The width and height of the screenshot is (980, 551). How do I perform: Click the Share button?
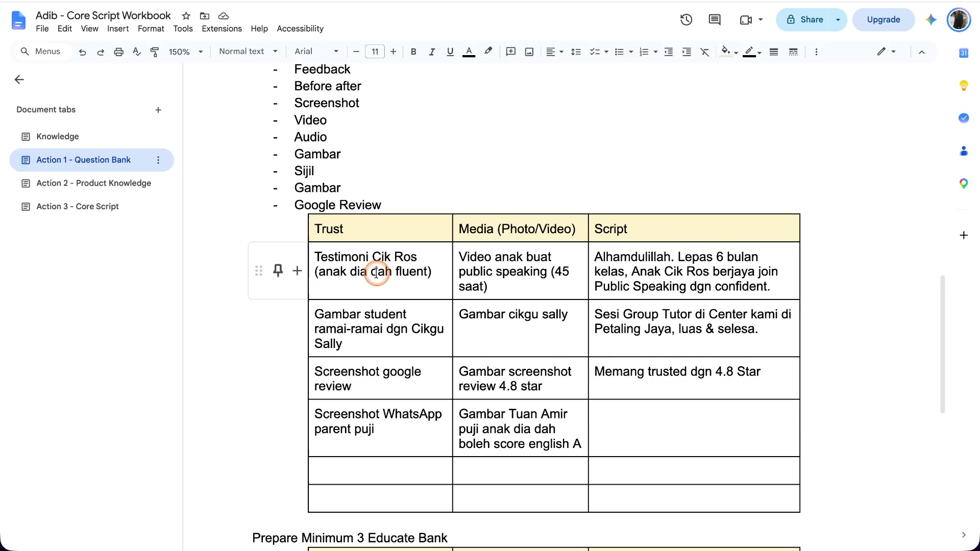[x=804, y=20]
